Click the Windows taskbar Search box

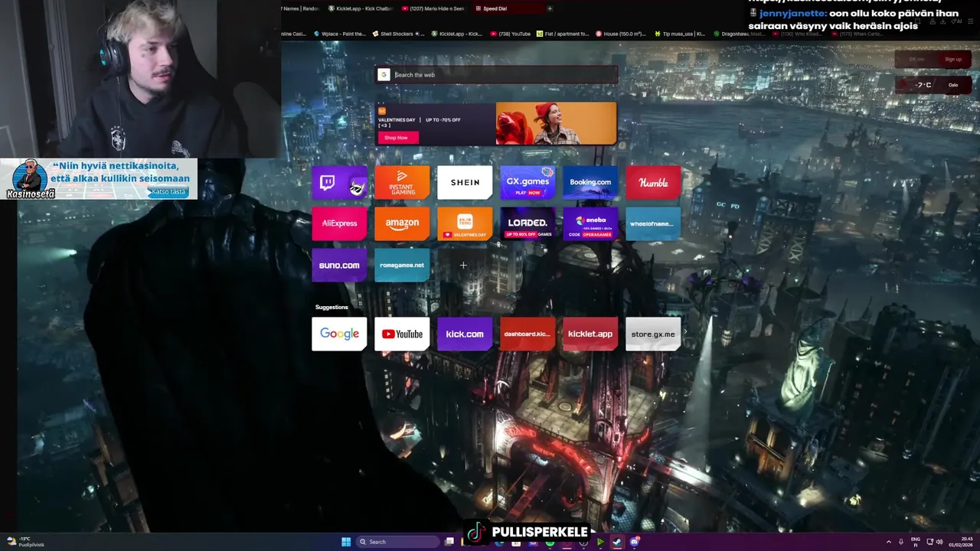pyautogui.click(x=398, y=542)
